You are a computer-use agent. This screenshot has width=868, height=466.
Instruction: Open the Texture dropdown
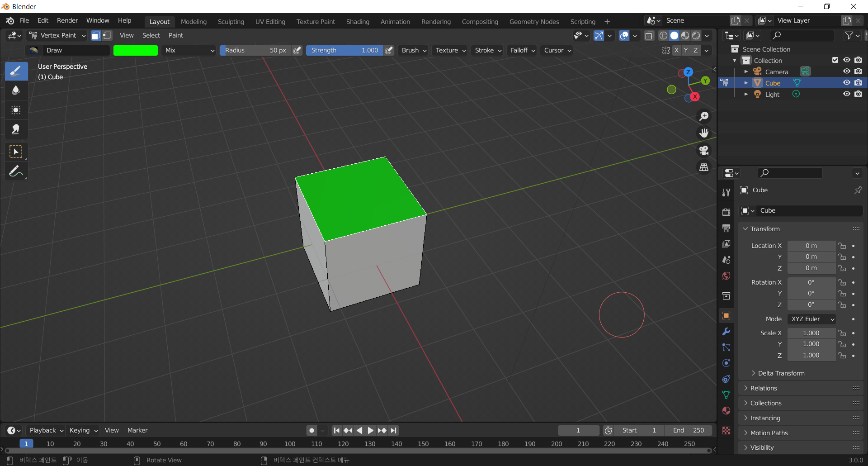pyautogui.click(x=450, y=50)
